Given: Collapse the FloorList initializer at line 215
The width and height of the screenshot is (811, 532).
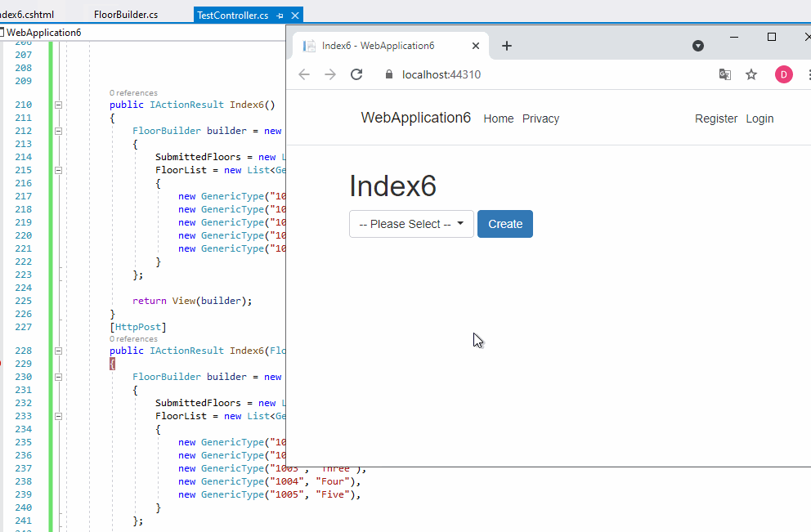Looking at the screenshot, I should pyautogui.click(x=58, y=170).
